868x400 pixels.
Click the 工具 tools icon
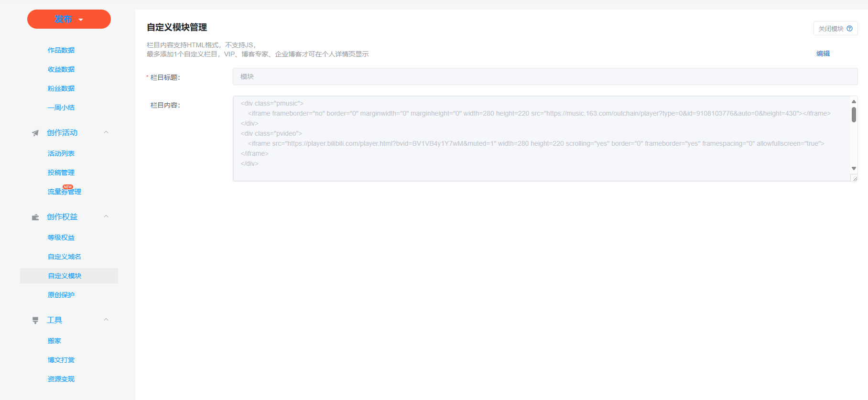[x=35, y=320]
